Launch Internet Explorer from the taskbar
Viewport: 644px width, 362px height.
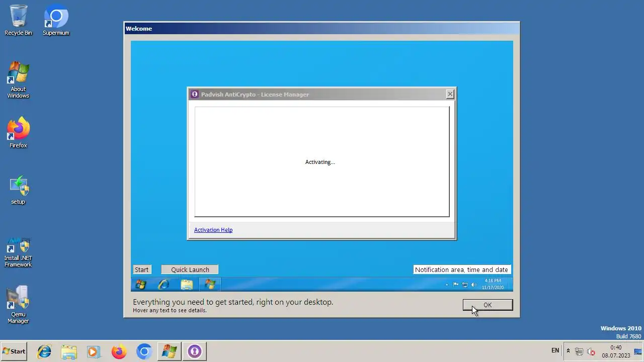(x=44, y=351)
